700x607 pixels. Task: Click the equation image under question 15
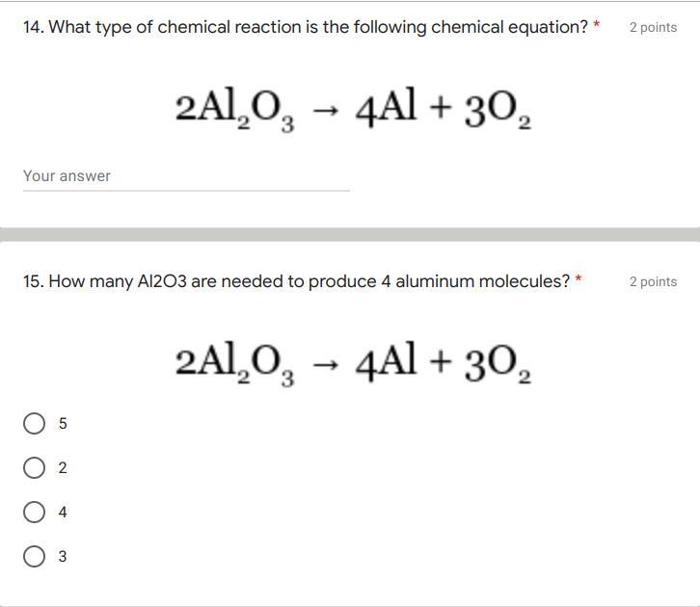coord(353,363)
